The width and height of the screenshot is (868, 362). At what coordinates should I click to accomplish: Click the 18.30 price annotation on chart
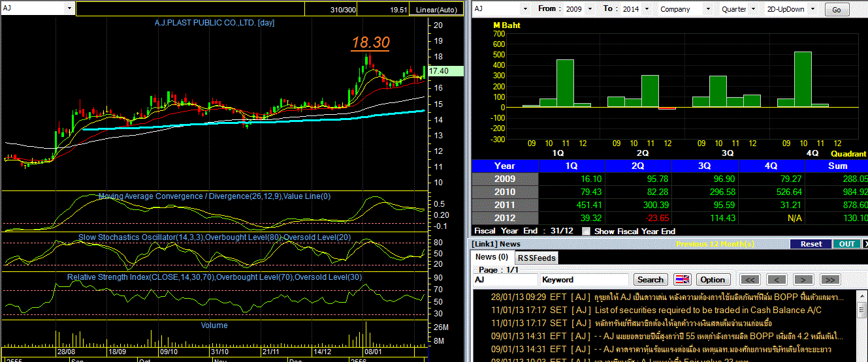(x=370, y=43)
